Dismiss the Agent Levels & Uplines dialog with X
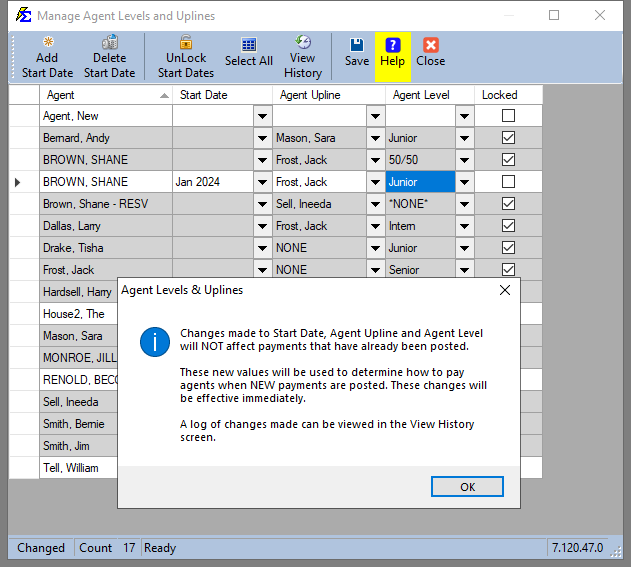Viewport: 631px width, 567px height. coord(505,290)
